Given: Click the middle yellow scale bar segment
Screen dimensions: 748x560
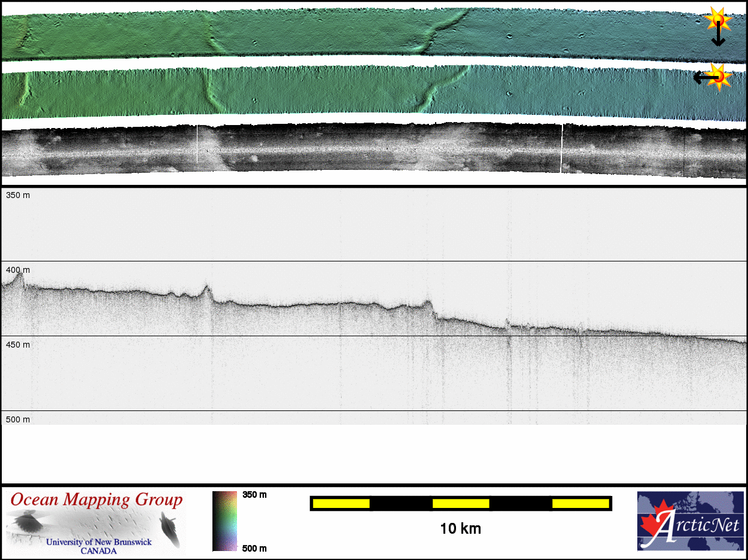Looking at the screenshot, I should click(x=461, y=504).
